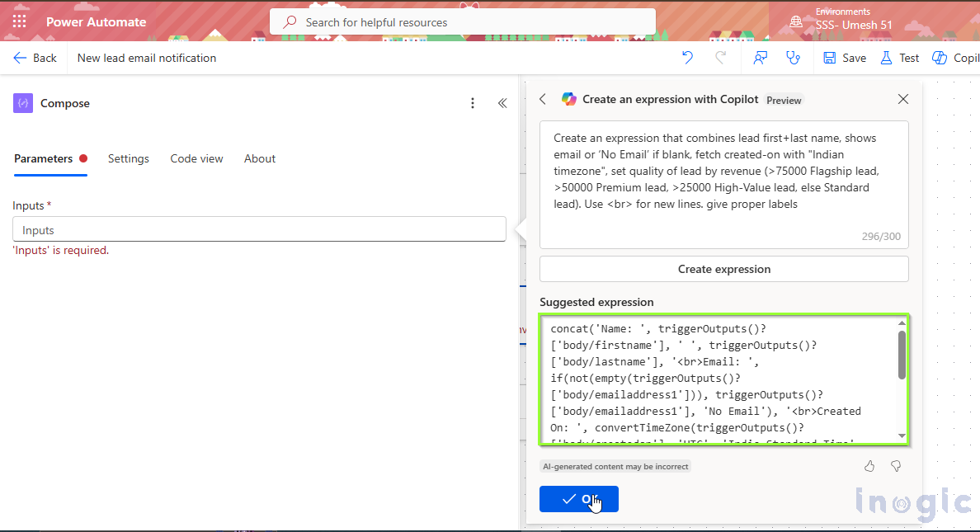
Task: Open the app launcher waffle menu
Action: pyautogui.click(x=19, y=21)
